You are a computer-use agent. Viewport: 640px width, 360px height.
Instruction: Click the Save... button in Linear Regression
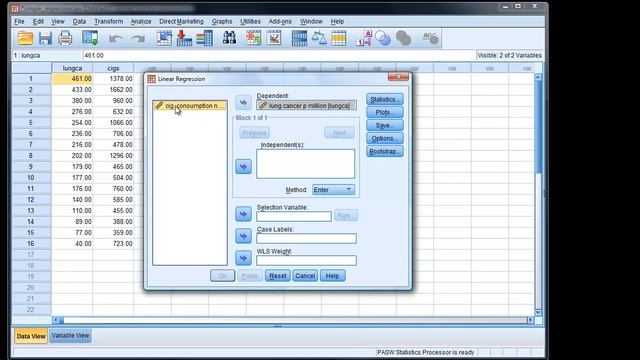pos(384,125)
